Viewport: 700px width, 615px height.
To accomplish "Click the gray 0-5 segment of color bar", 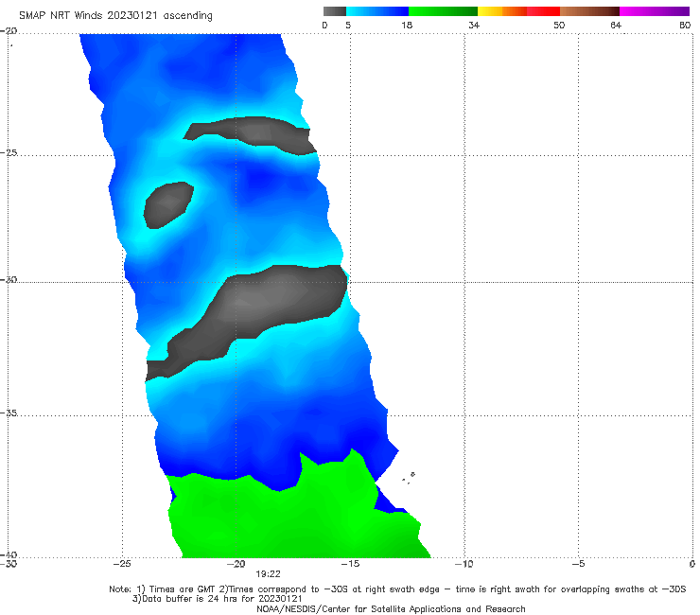I will coord(335,11).
